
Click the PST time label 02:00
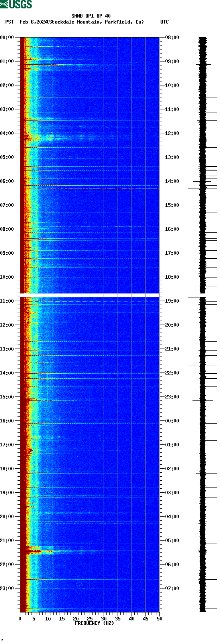[x=7, y=85]
